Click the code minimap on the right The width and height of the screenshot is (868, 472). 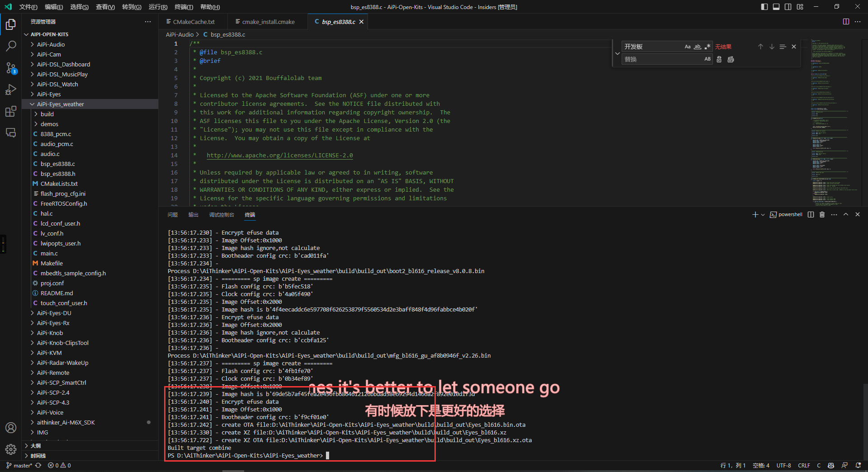click(x=834, y=122)
